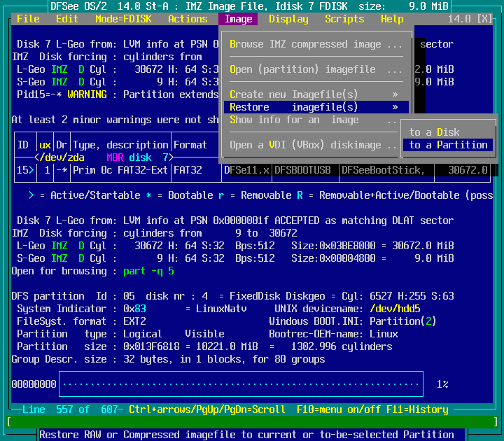The width and height of the screenshot is (504, 441).
Task: Open the Display menu
Action: tap(288, 19)
